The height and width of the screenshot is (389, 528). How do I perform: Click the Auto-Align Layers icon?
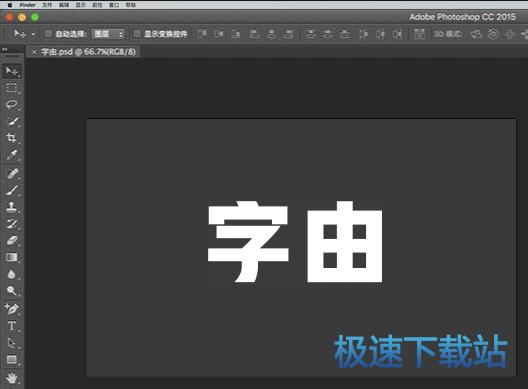point(419,34)
